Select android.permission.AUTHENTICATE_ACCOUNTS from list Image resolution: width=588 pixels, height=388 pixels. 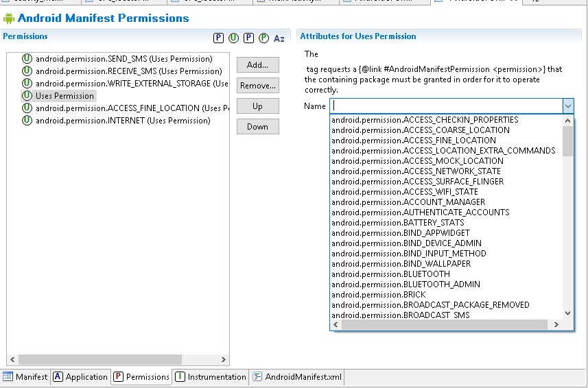[x=421, y=213]
